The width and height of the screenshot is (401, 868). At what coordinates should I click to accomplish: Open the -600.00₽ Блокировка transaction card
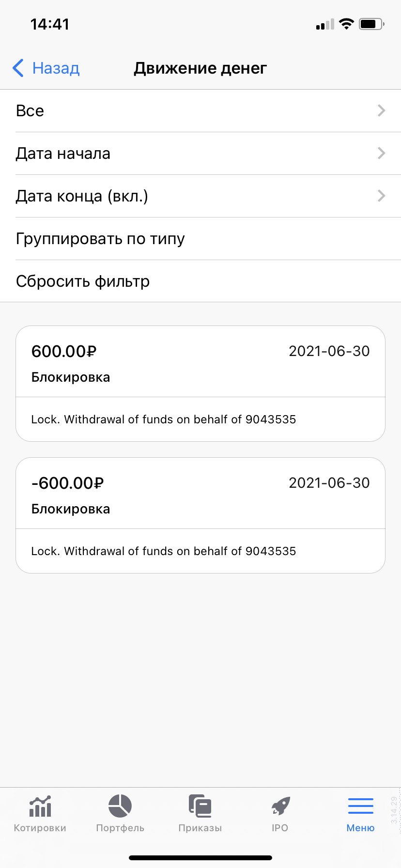click(200, 515)
